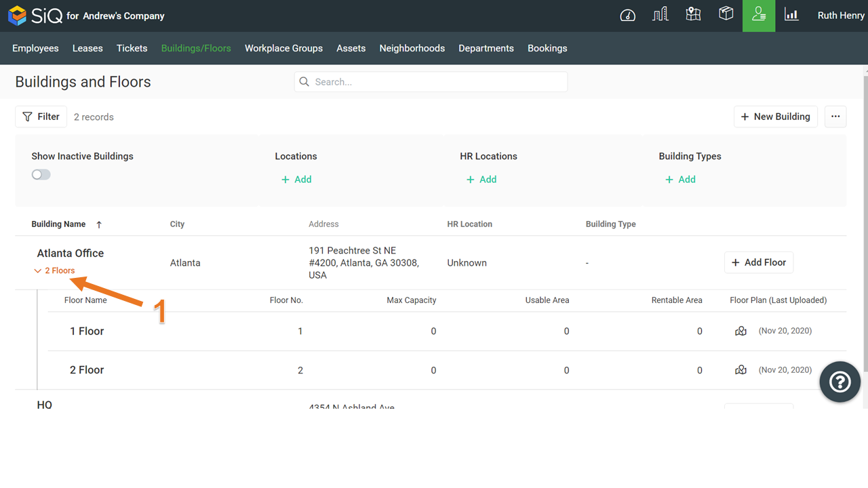Click the Unknown HR location cell
Viewport: 868px width, 488px height.
[467, 263]
